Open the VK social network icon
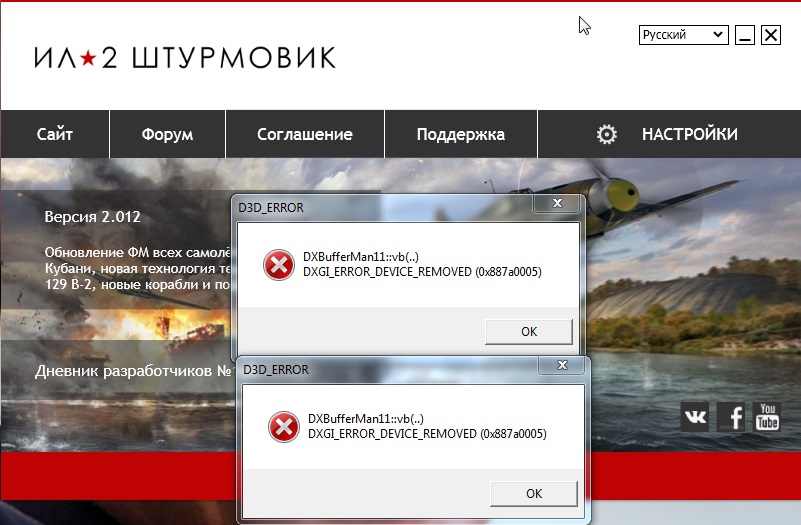Viewport: 801px width, 525px height. (x=695, y=417)
